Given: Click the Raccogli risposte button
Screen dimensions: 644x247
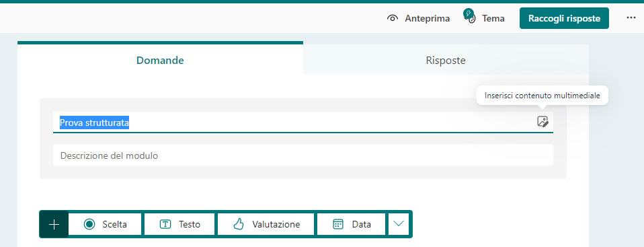Looking at the screenshot, I should 564,18.
